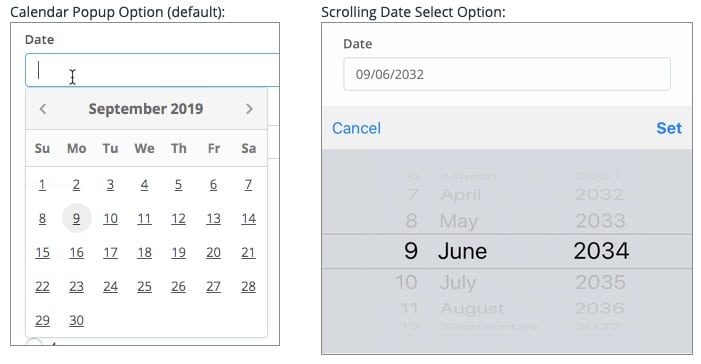
Task: Click the date field showing 09/06/2032
Action: [507, 74]
